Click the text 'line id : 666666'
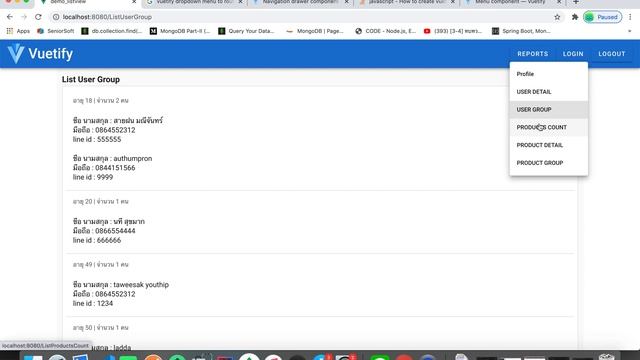This screenshot has height=360, width=640. click(x=97, y=240)
